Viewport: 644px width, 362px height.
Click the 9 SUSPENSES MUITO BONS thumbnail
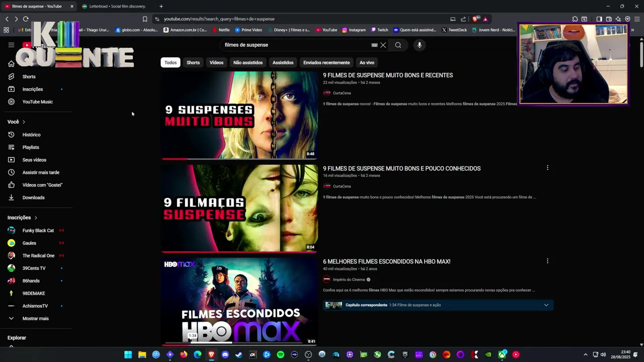tap(239, 115)
